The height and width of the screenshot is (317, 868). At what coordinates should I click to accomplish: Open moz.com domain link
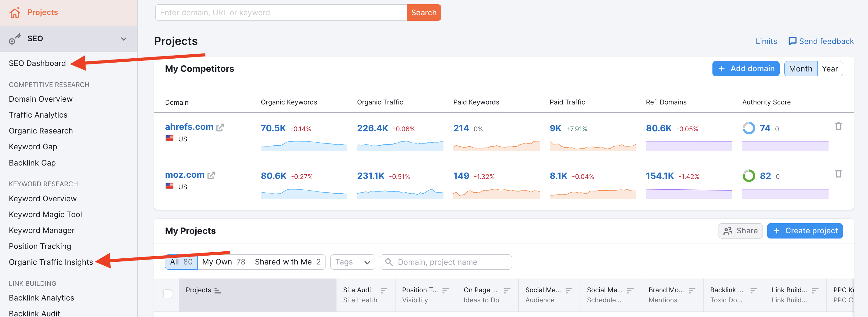click(185, 175)
